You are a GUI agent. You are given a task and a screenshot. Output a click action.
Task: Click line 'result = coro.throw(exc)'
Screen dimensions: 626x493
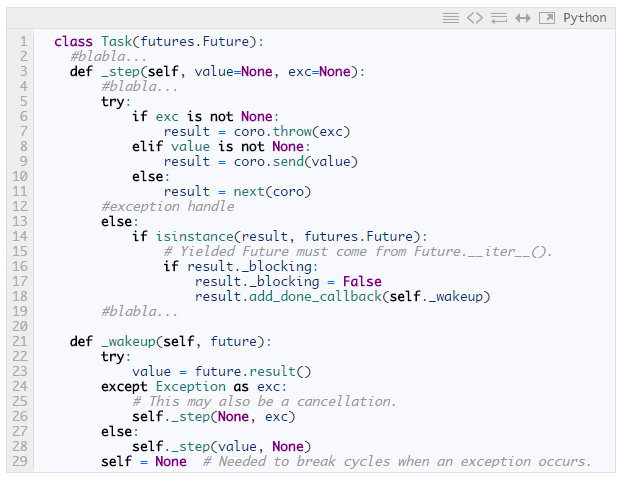pyautogui.click(x=257, y=131)
